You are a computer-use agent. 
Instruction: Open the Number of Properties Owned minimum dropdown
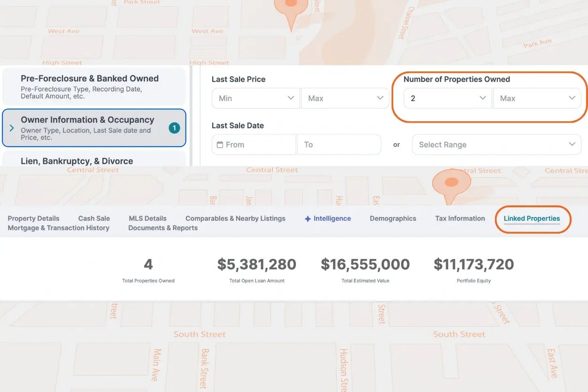click(x=447, y=98)
